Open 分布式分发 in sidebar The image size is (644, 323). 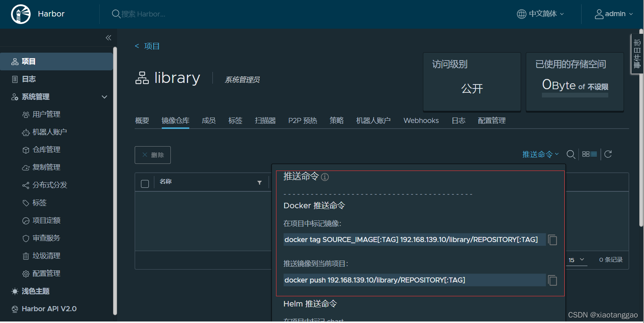coord(49,185)
